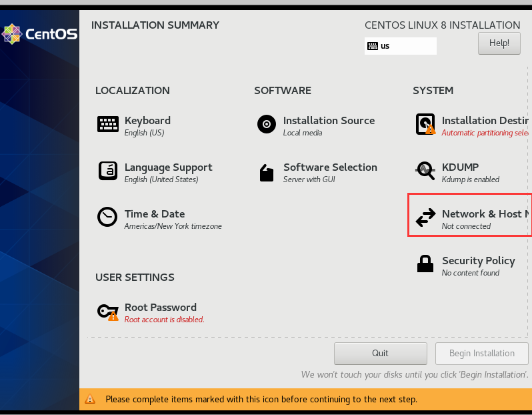Click 'Automatic partitioning' red status text

(x=485, y=133)
